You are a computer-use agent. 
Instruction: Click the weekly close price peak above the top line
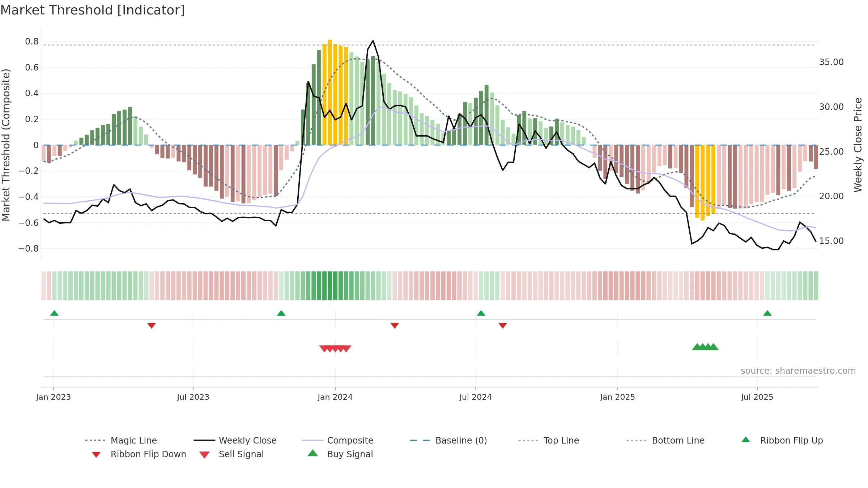point(373,41)
